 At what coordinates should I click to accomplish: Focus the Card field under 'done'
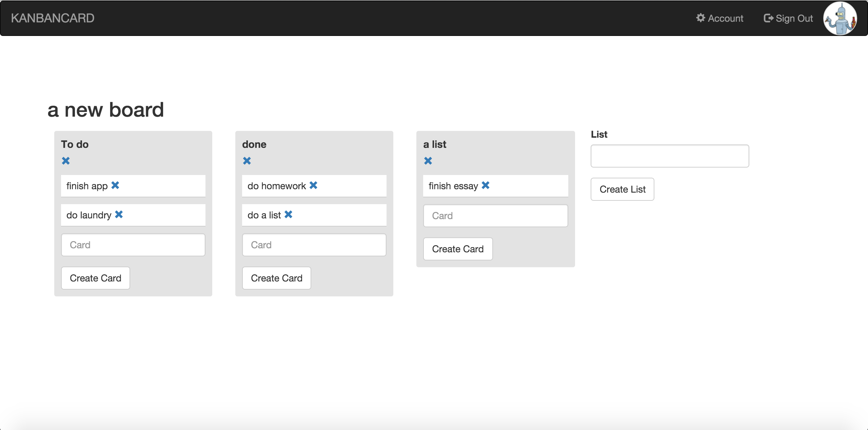[314, 245]
